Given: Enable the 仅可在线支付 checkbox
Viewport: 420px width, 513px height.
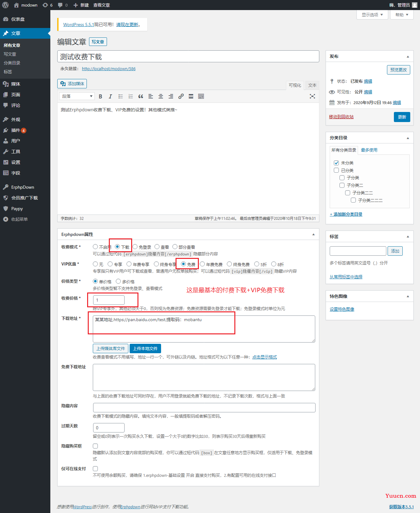Looking at the screenshot, I should [95, 469].
